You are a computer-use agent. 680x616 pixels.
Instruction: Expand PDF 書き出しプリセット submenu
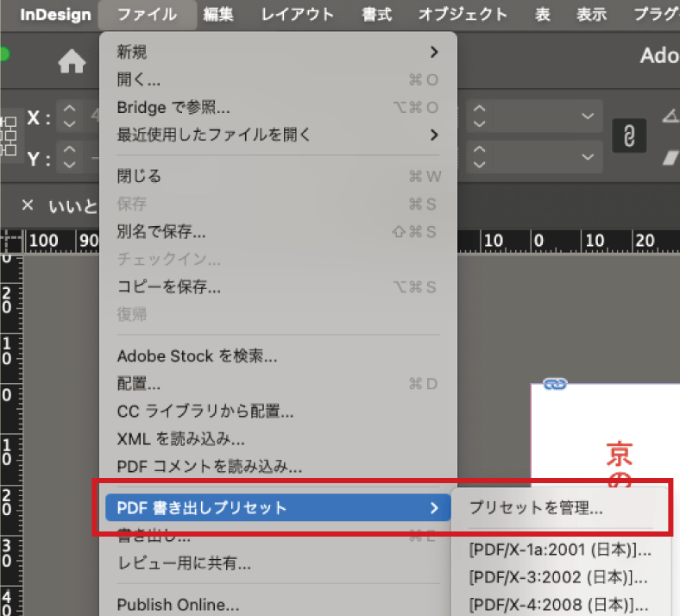click(278, 507)
